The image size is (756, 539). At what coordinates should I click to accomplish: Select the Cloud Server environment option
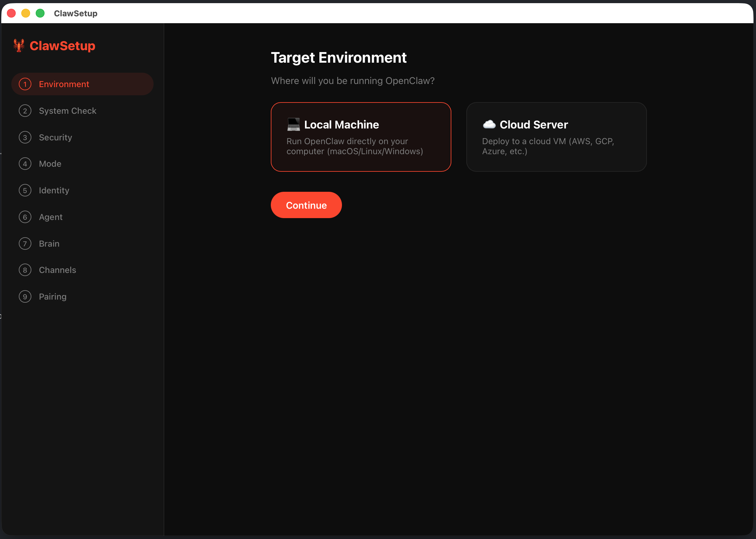coord(556,137)
